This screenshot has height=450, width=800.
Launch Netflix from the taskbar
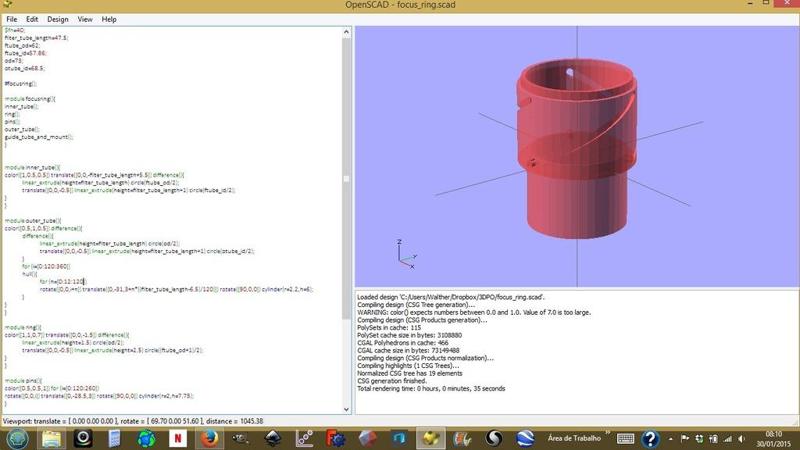coord(177,439)
